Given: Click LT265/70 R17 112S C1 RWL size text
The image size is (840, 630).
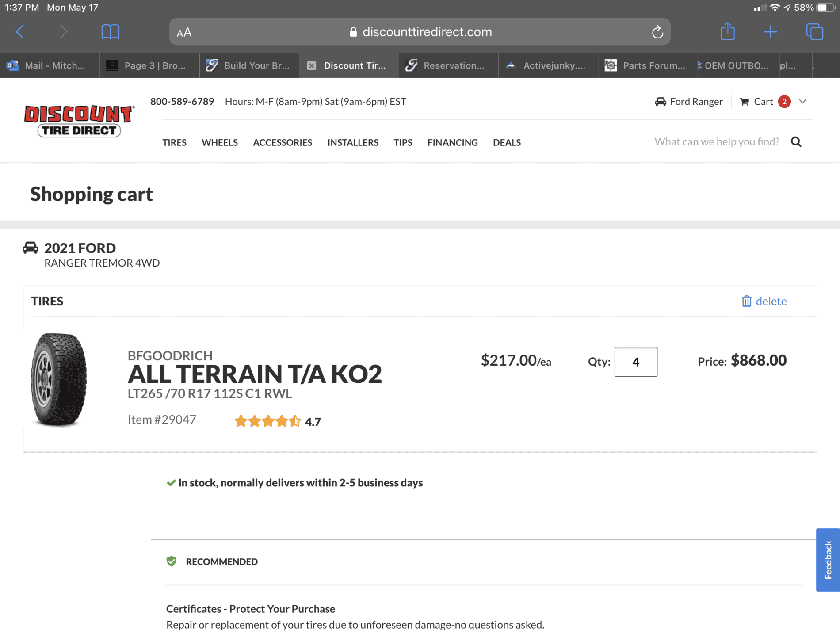Looking at the screenshot, I should (x=210, y=393).
